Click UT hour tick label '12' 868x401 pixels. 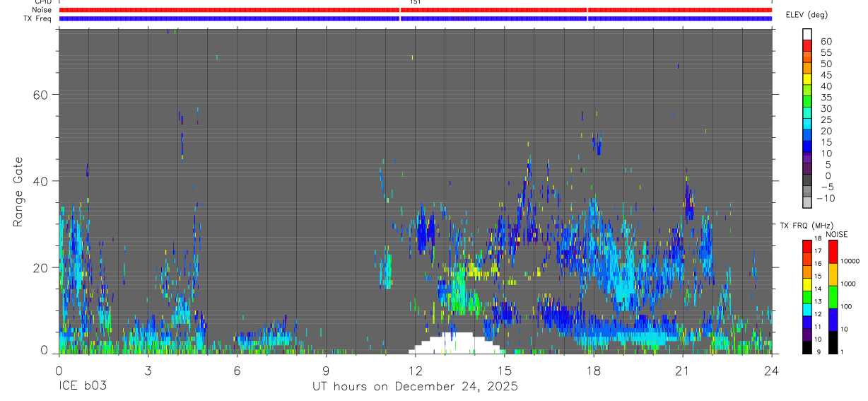tap(415, 371)
